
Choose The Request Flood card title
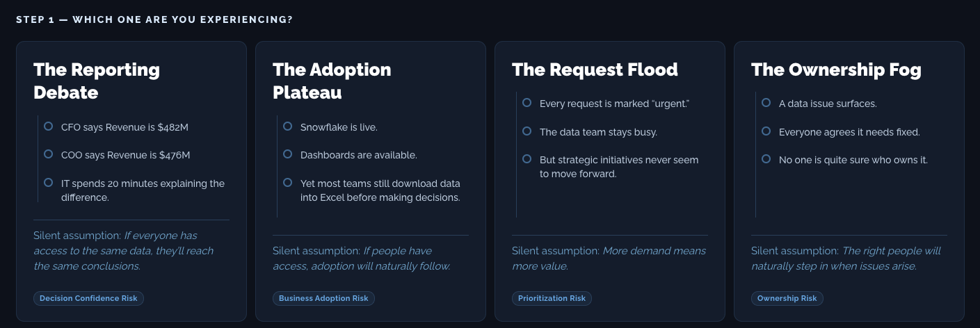(595, 69)
